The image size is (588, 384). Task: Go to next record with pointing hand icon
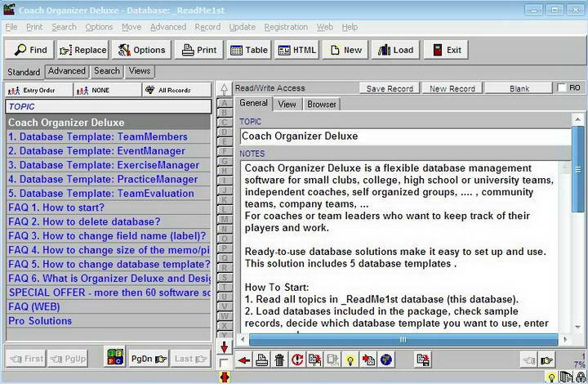(546, 360)
